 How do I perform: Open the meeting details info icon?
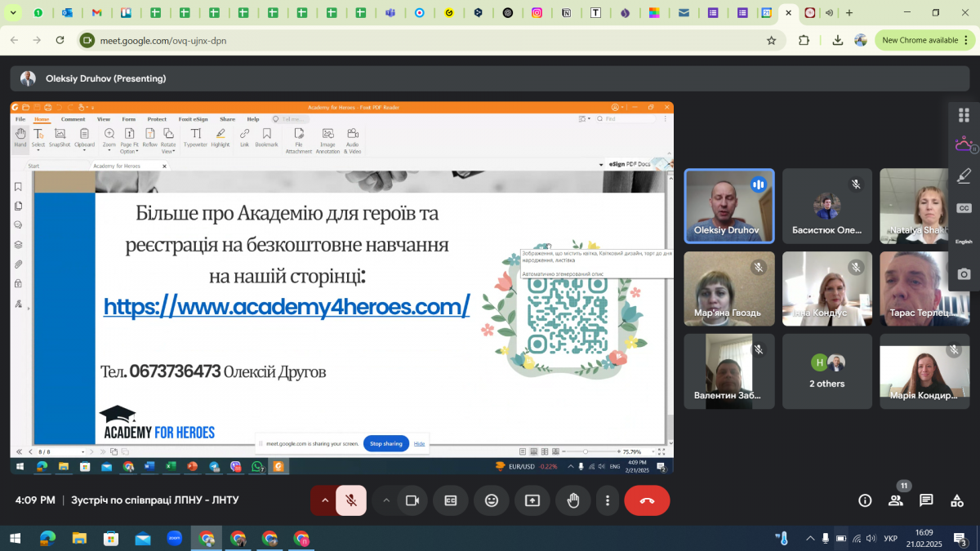pyautogui.click(x=865, y=500)
